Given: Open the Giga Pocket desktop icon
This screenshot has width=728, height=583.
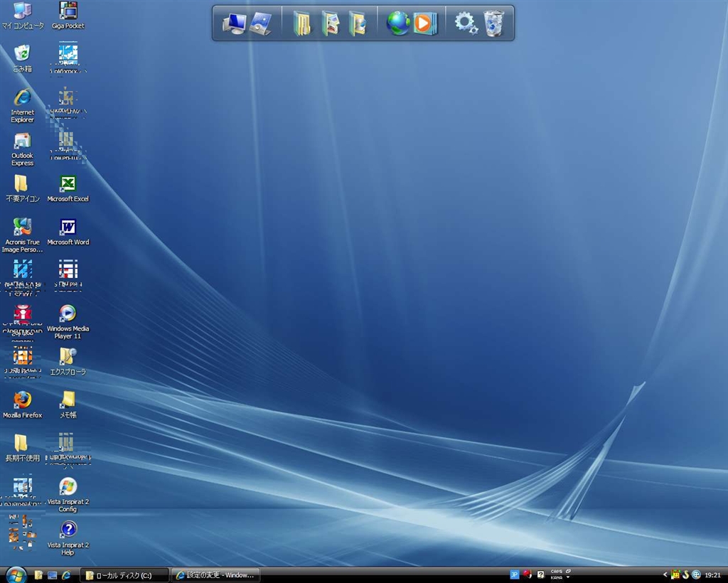Looking at the screenshot, I should [x=68, y=16].
